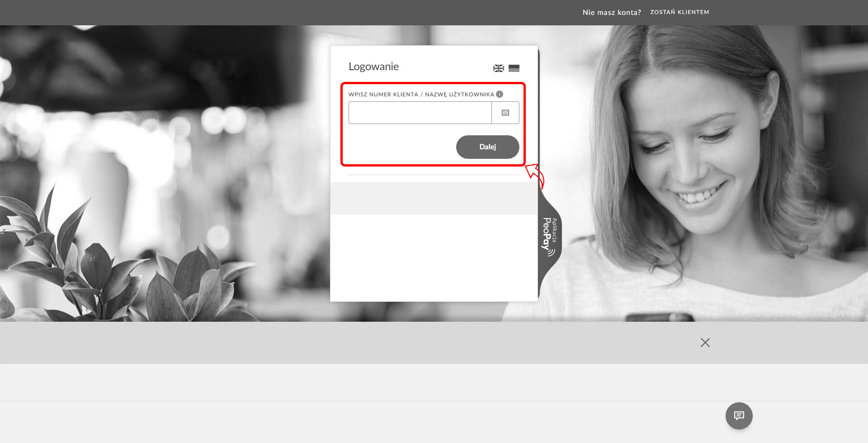Open the on-screen virtual keyboard
868x443 pixels.
coord(505,113)
